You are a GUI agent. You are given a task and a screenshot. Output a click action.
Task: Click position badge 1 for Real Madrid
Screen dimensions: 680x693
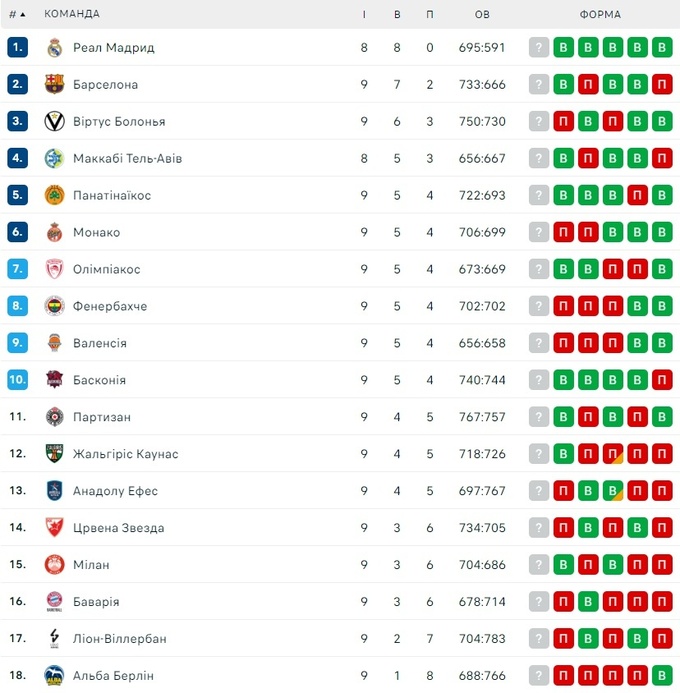click(x=17, y=48)
